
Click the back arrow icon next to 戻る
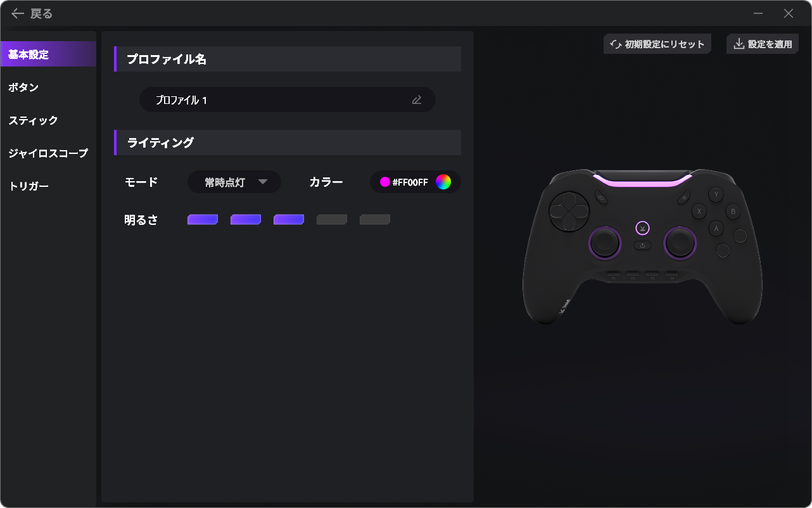click(18, 13)
